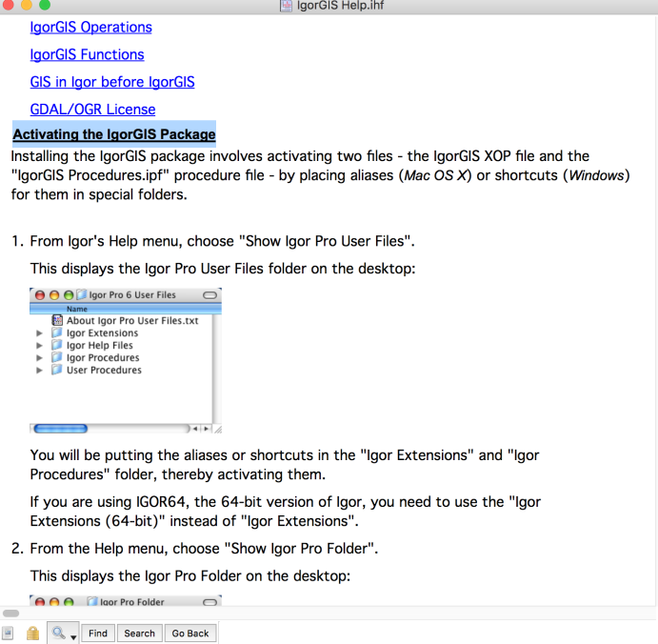Click the Search button
Image resolution: width=658 pixels, height=644 pixels.
pos(139,634)
